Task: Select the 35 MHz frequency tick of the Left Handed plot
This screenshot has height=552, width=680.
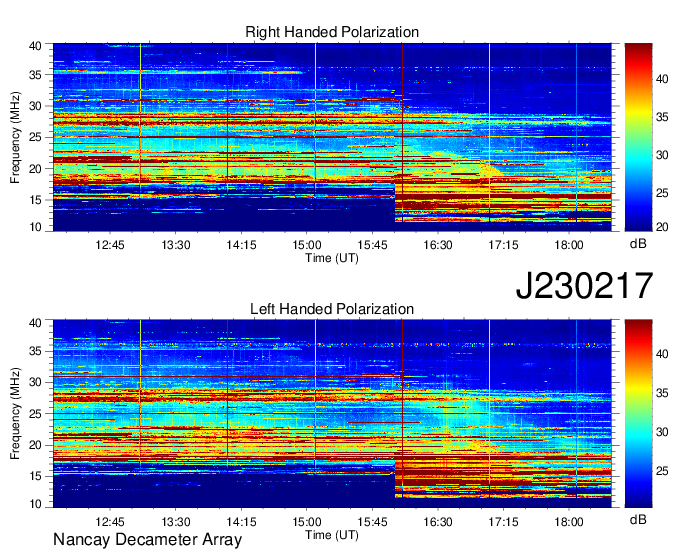Action: (x=35, y=351)
